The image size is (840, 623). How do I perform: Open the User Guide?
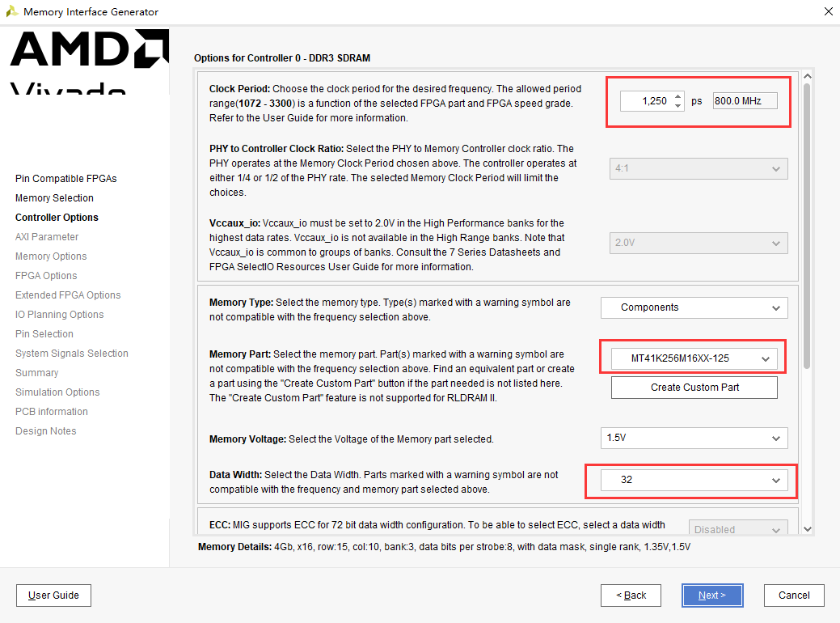point(53,595)
